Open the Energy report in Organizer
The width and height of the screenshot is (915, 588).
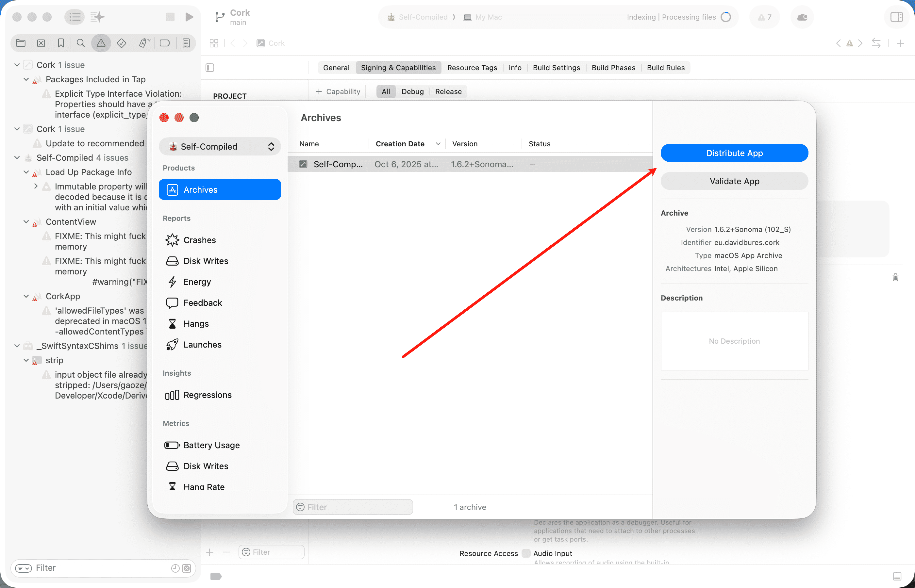(197, 282)
